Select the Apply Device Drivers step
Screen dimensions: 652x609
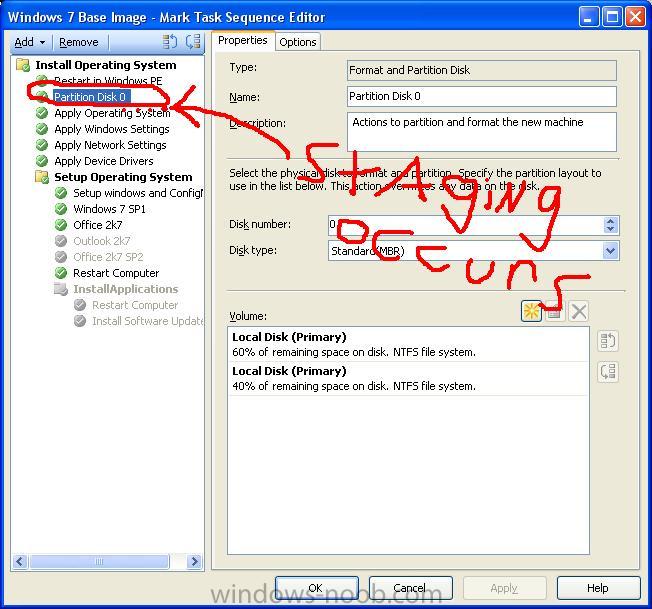[x=104, y=161]
